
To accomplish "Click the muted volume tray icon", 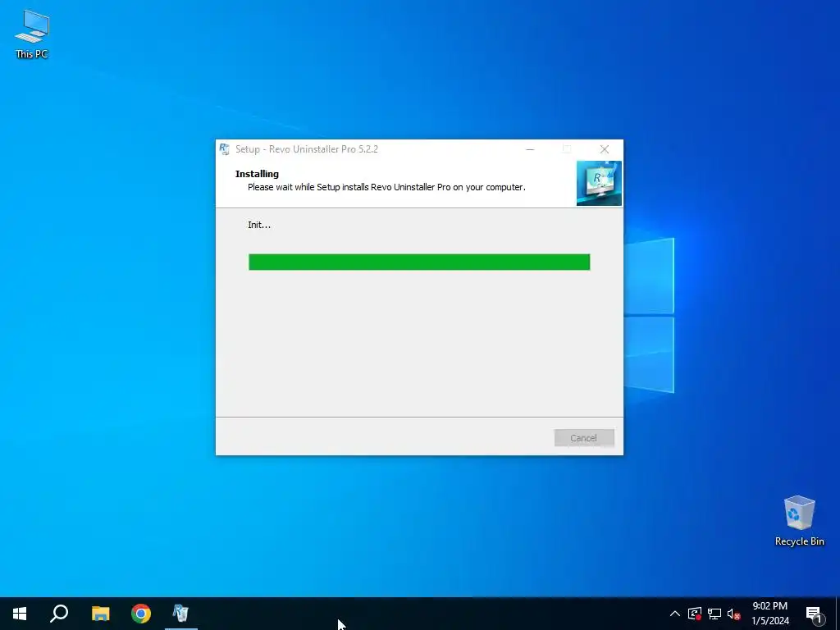I will tap(733, 614).
